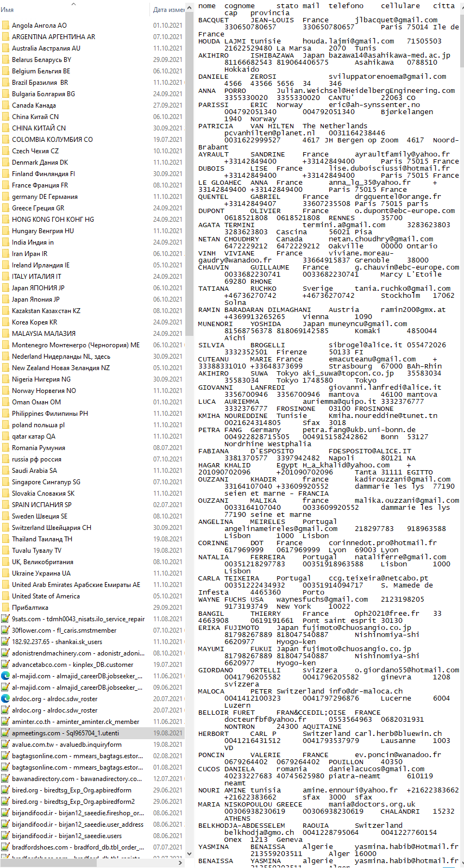This screenshot has height=868, width=464.
Task: Sort by Имя column header
Action: click(33, 10)
